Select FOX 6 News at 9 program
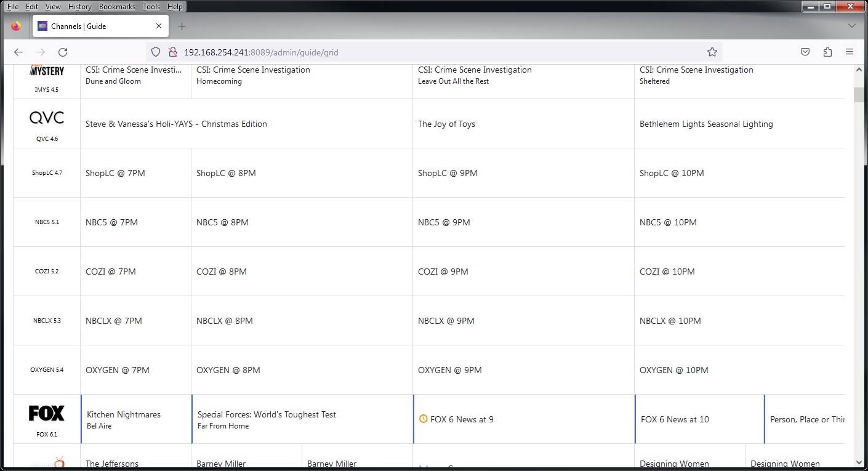The width and height of the screenshot is (868, 471). click(x=462, y=419)
